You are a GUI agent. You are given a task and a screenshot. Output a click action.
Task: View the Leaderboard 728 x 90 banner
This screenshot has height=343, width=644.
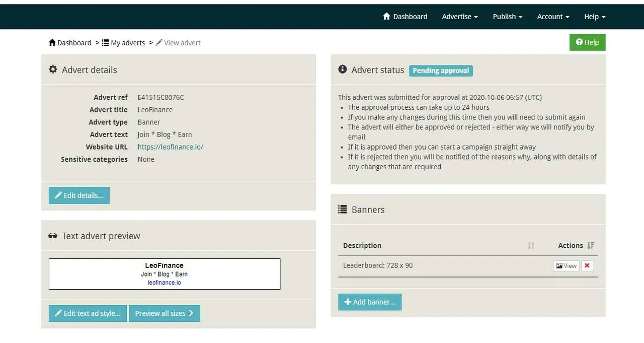click(x=566, y=265)
